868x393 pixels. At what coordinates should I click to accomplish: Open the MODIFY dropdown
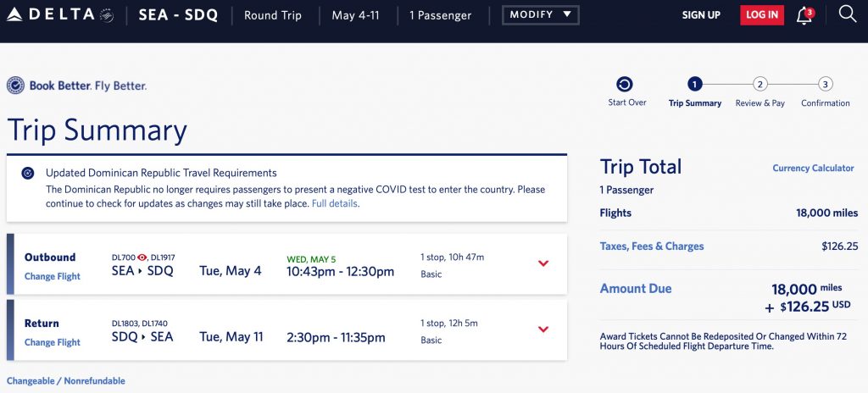point(540,15)
